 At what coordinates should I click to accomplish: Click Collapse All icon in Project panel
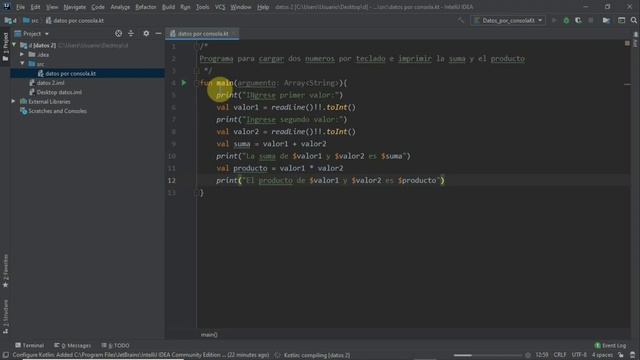(131, 33)
